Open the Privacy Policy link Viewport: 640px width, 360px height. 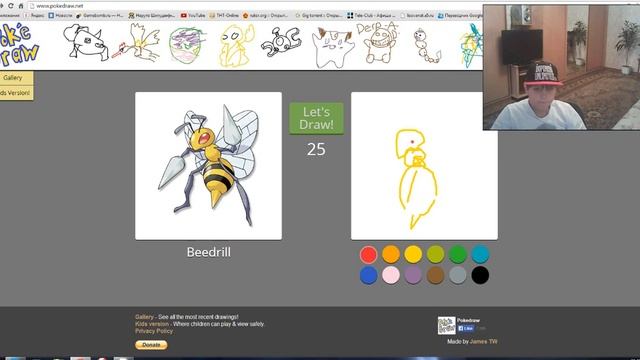[154, 331]
